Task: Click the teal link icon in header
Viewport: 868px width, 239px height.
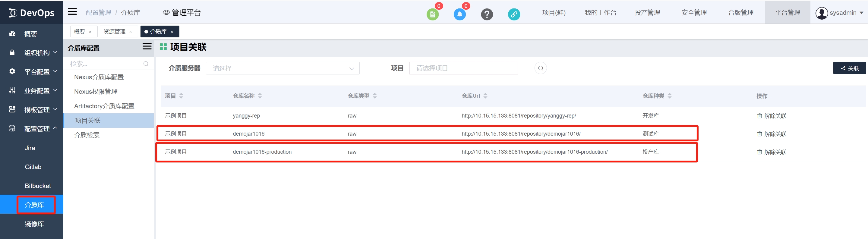Action: (x=514, y=14)
